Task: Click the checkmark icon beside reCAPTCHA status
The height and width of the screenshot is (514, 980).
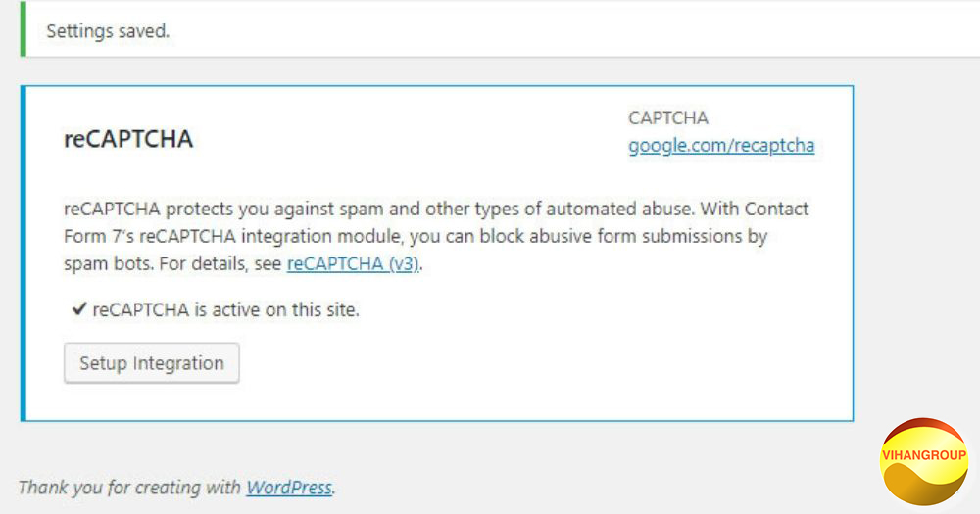Action: pos(79,311)
